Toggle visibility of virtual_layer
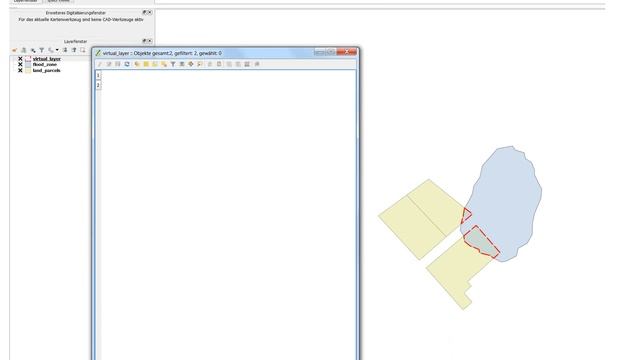Image resolution: width=640 pixels, height=360 pixels. (x=20, y=59)
